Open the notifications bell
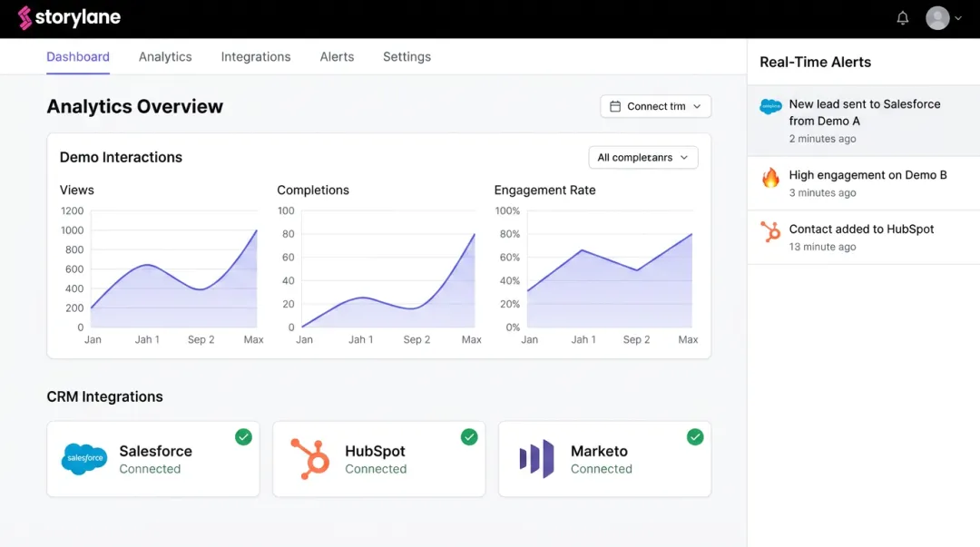The height and width of the screenshot is (547, 980). pyautogui.click(x=903, y=18)
